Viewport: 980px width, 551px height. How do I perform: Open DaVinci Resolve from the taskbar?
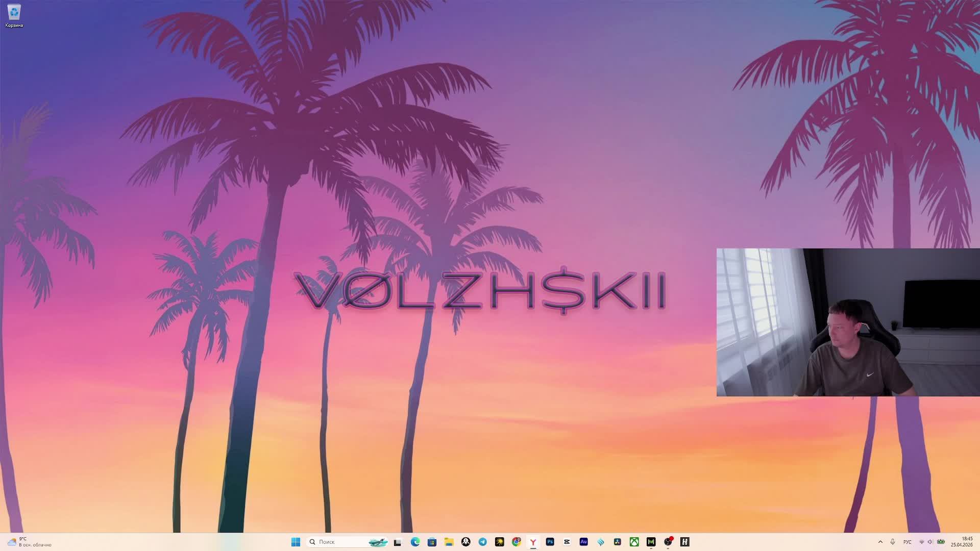[617, 542]
